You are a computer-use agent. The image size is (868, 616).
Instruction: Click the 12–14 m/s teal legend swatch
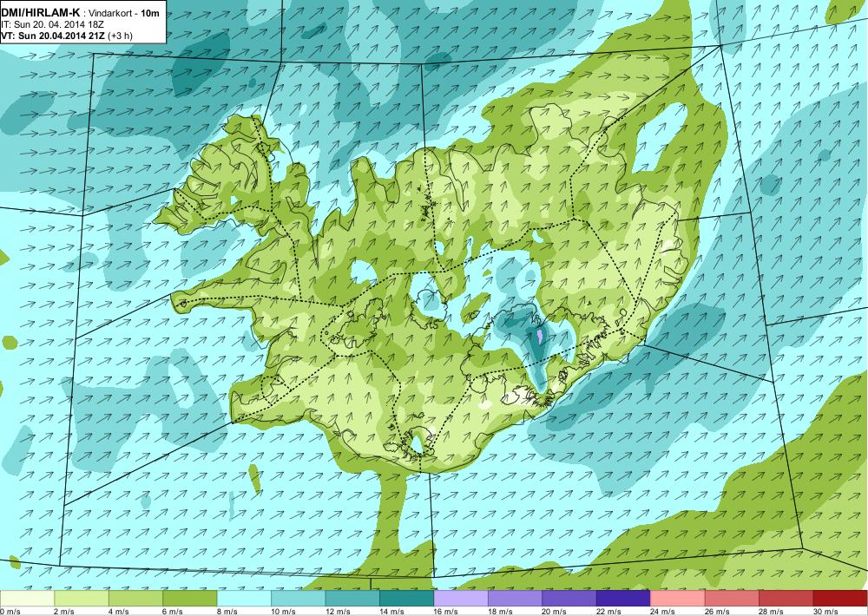(352, 599)
